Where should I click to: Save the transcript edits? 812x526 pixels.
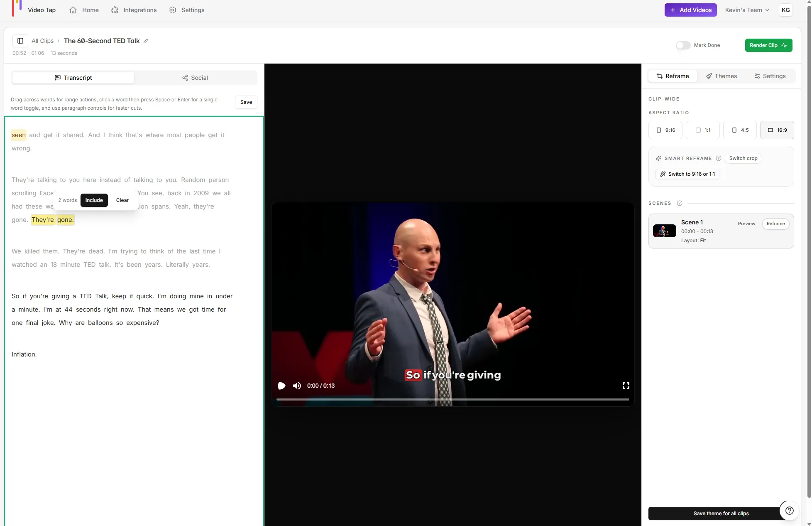click(246, 102)
